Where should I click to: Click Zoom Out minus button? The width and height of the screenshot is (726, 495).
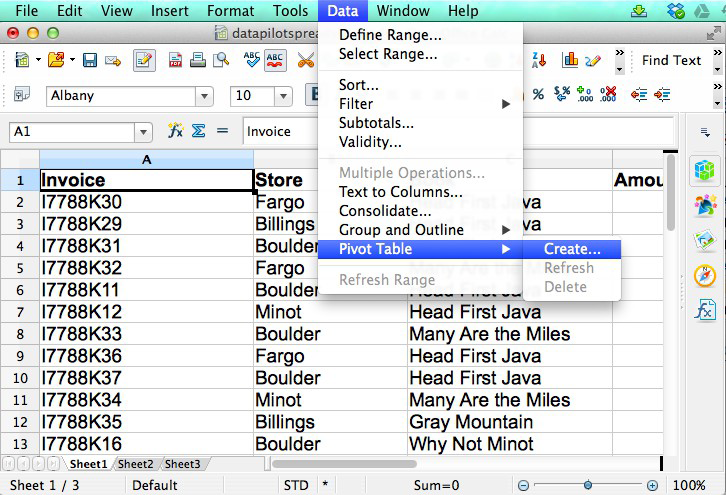(x=523, y=485)
